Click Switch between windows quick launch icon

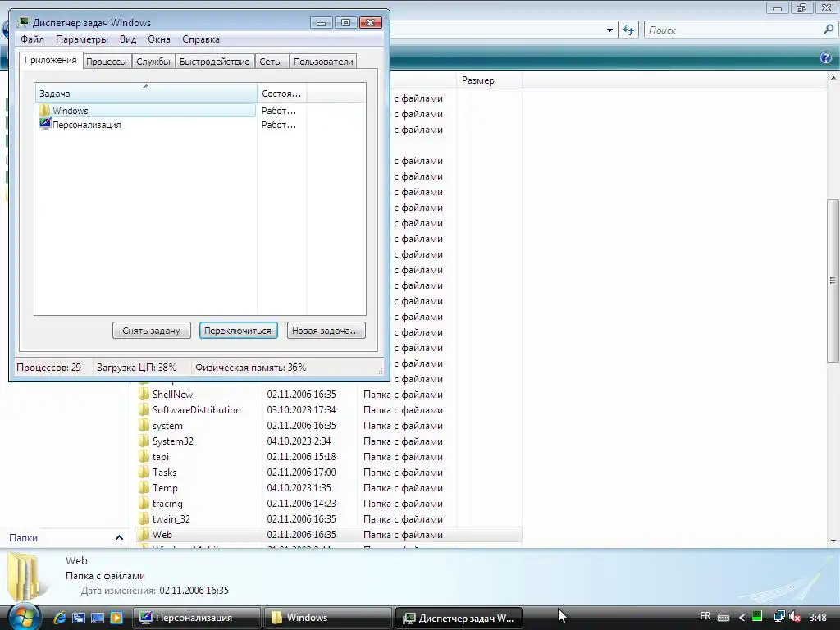point(79,618)
